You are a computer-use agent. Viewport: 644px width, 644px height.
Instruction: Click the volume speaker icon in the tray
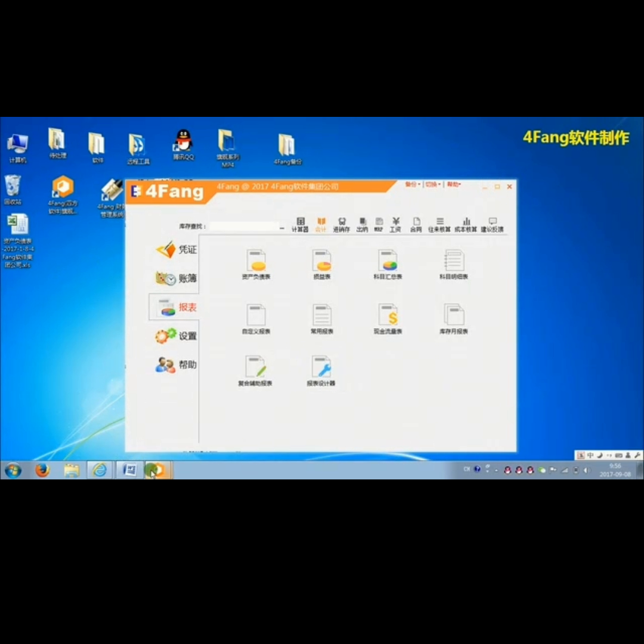tap(587, 470)
